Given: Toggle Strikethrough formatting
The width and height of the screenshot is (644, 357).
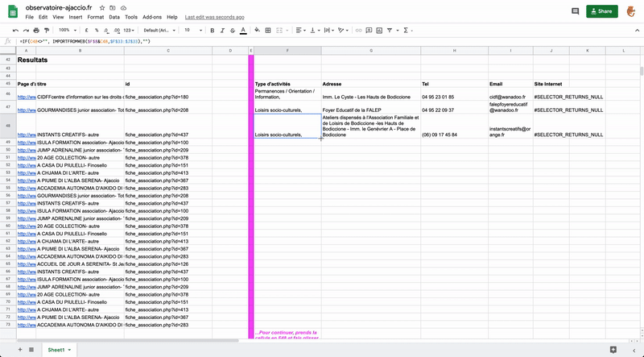Looking at the screenshot, I should pyautogui.click(x=233, y=31).
